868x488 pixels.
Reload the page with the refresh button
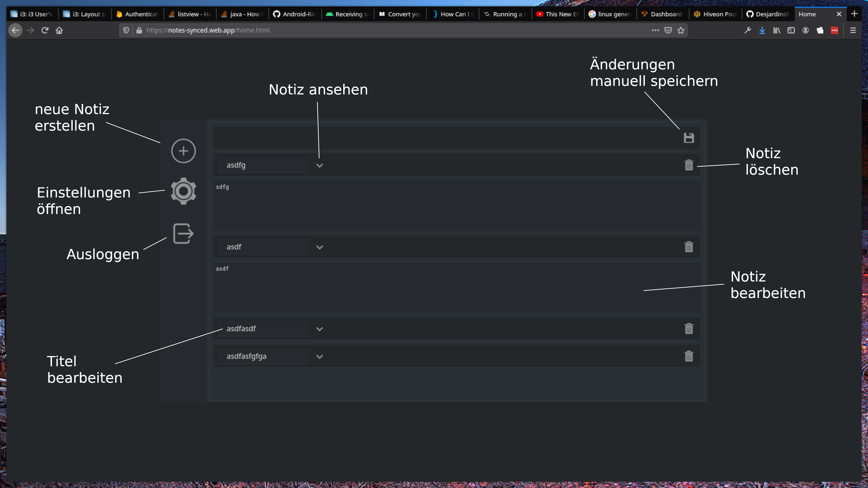click(45, 30)
